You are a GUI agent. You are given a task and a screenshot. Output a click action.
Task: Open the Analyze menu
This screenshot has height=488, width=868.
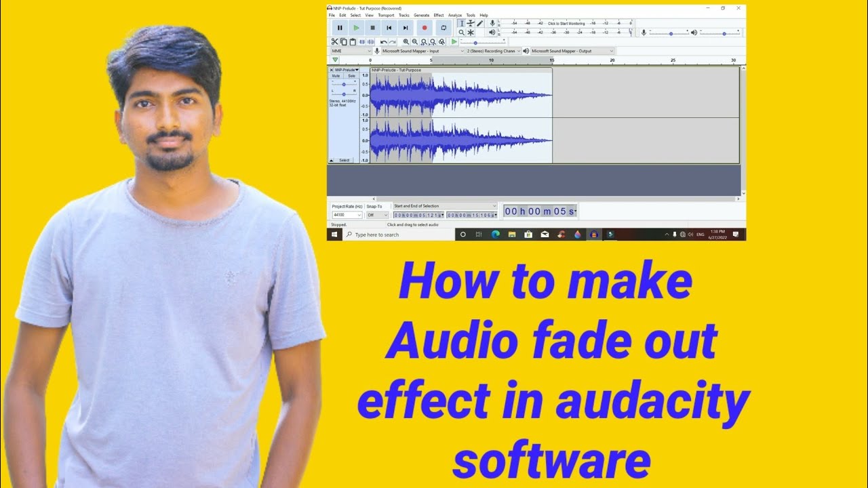click(x=455, y=15)
